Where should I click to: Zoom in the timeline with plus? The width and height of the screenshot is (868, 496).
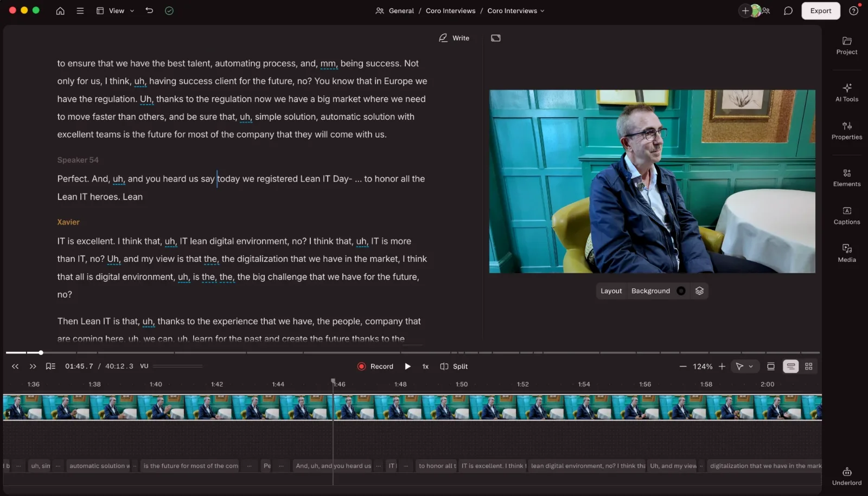[722, 366]
